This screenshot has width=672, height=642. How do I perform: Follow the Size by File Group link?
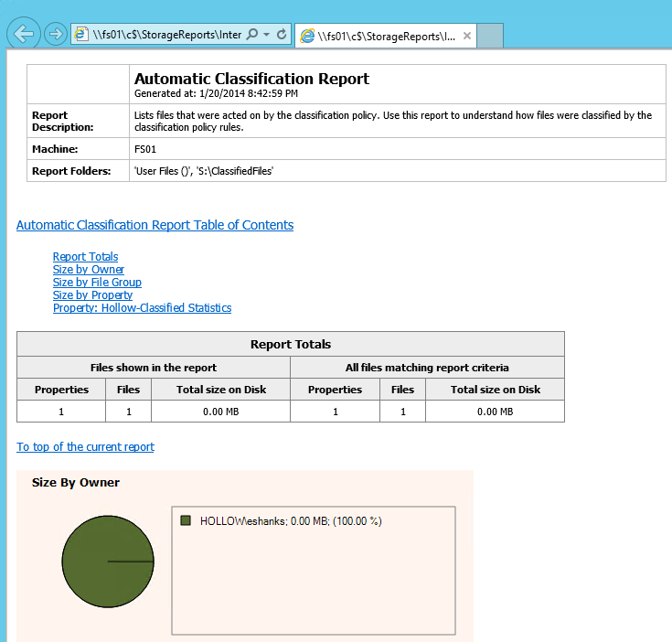pyautogui.click(x=97, y=283)
